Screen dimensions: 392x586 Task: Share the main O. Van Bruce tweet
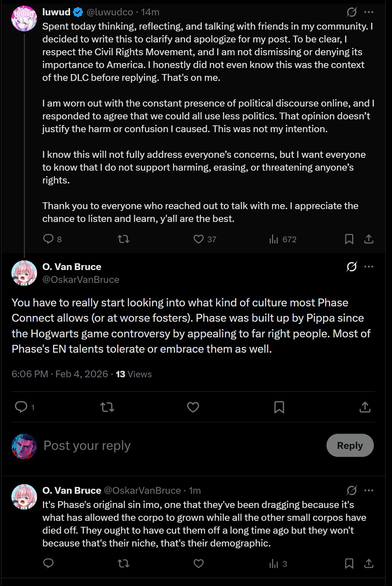coord(365,407)
